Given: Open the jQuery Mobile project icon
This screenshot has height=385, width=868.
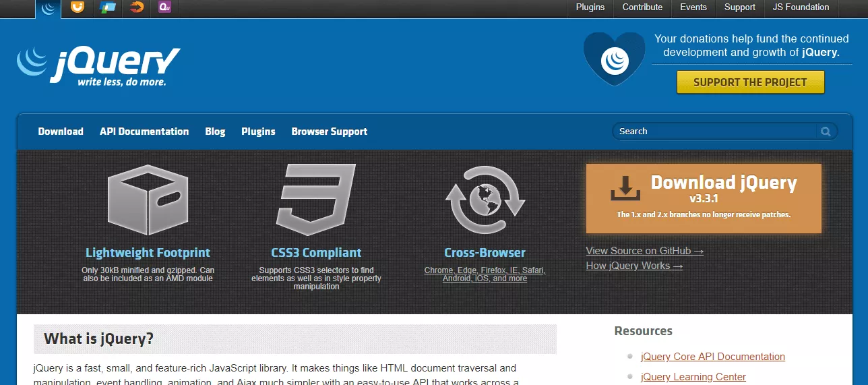Looking at the screenshot, I should tap(107, 7).
